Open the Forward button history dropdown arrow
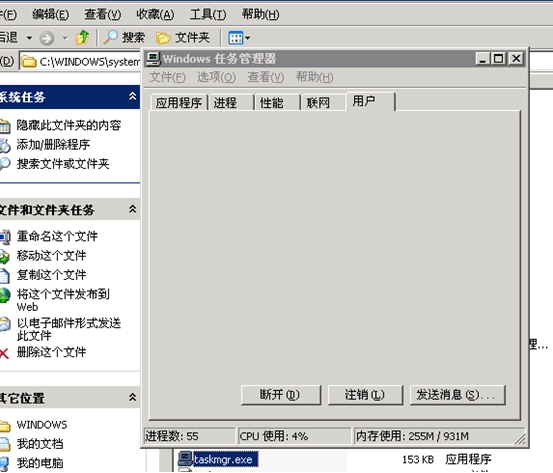This screenshot has height=473, width=553. click(x=65, y=38)
